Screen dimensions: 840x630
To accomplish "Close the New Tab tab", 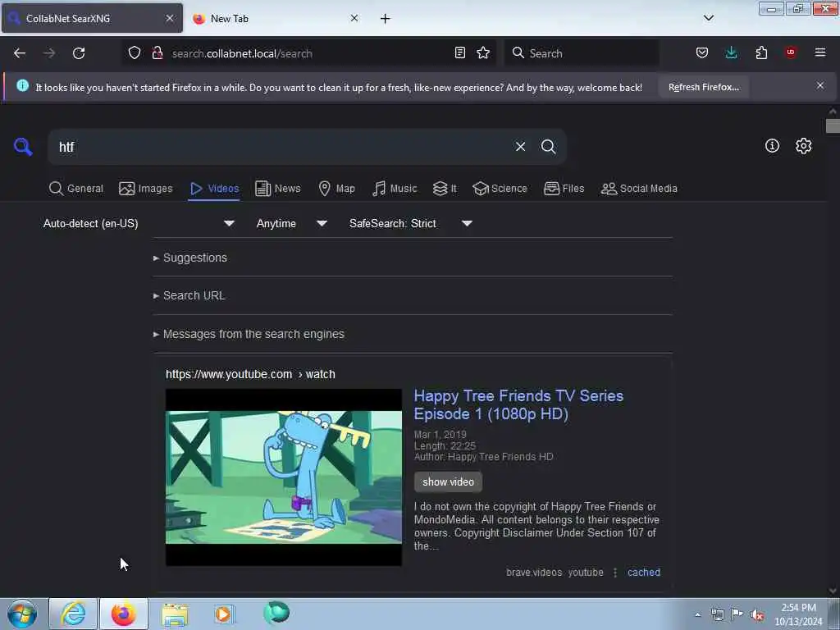I will [x=354, y=18].
